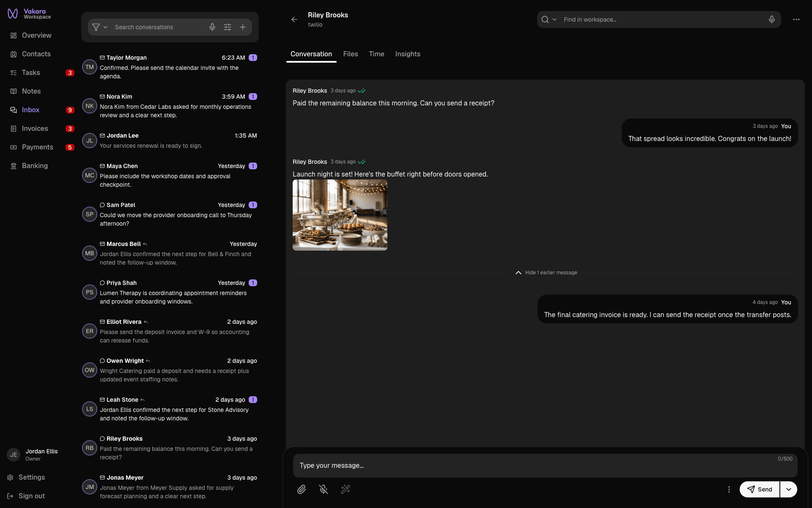Open composer vertical dots menu

coord(729,489)
